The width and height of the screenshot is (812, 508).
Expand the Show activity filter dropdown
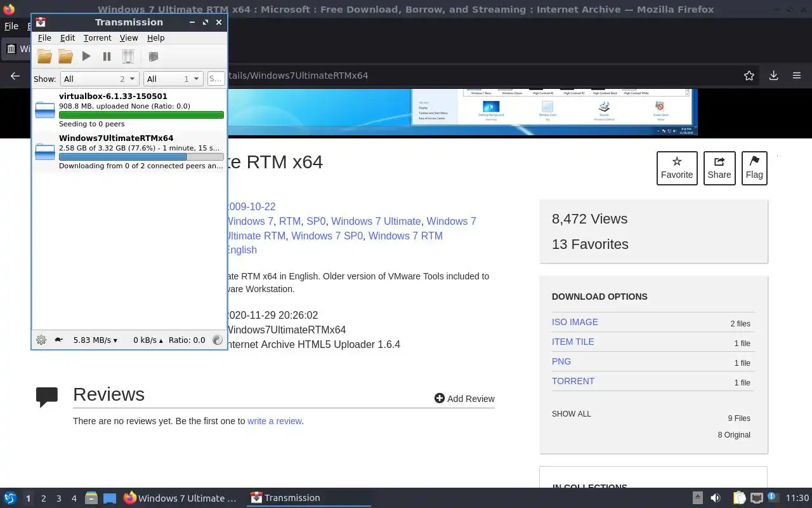coord(99,79)
